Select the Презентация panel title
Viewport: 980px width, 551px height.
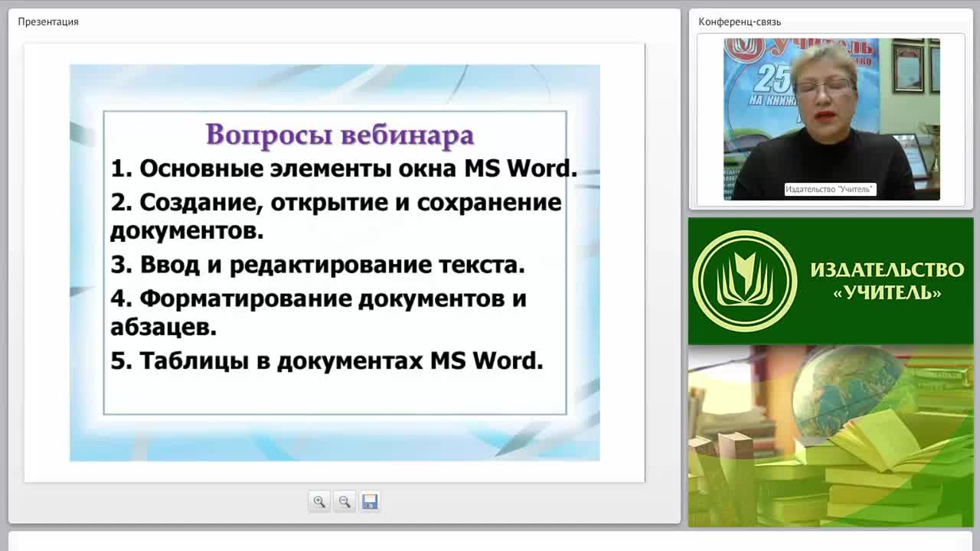coord(48,21)
